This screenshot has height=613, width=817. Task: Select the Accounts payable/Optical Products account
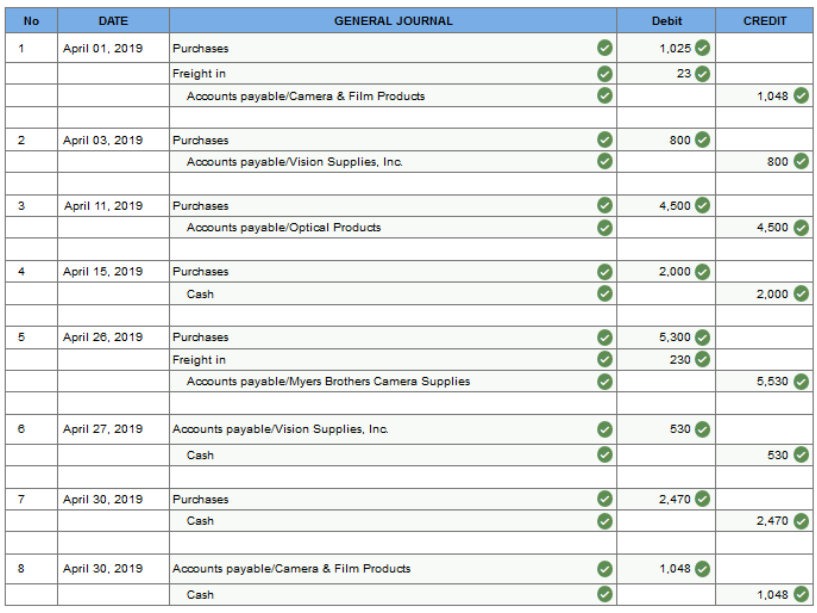pyautogui.click(x=283, y=228)
